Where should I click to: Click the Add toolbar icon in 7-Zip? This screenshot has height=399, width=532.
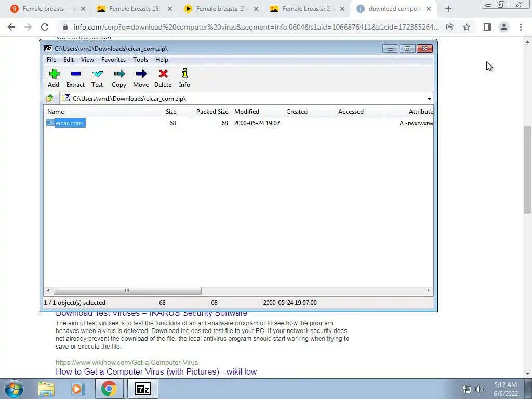pos(54,78)
